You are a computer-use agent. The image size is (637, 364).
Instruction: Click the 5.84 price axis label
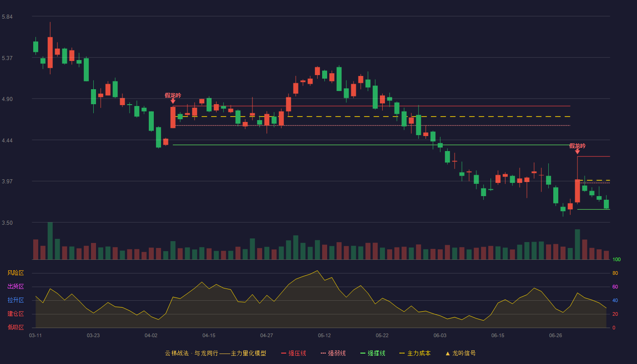7,17
